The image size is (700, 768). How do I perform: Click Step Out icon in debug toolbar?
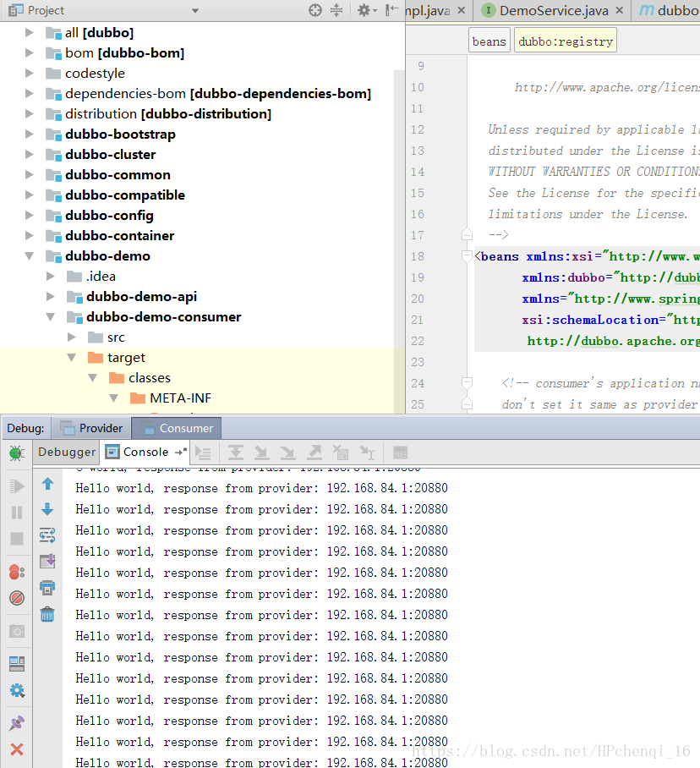pos(314,453)
